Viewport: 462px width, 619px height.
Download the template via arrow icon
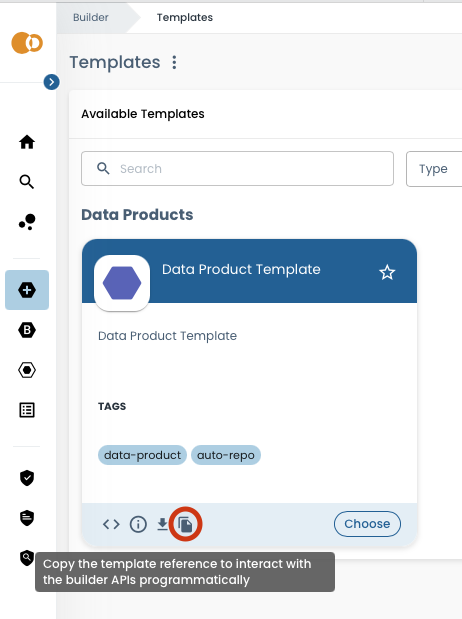click(x=162, y=524)
